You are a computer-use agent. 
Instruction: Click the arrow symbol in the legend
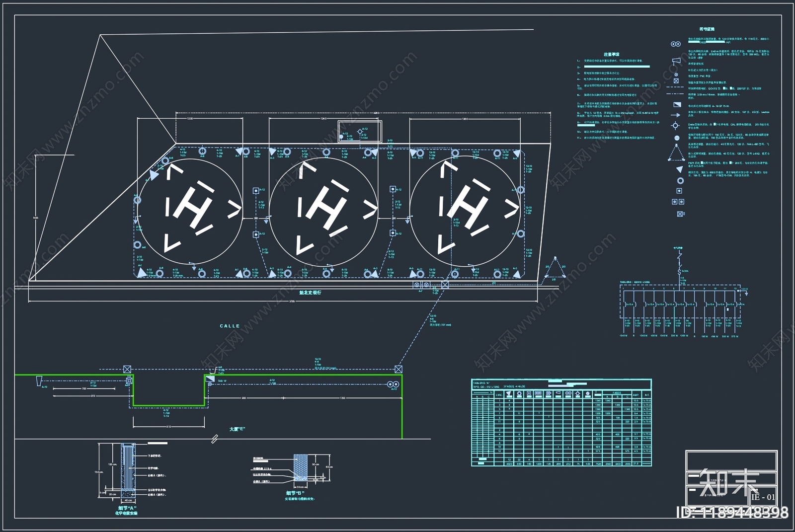(676, 115)
